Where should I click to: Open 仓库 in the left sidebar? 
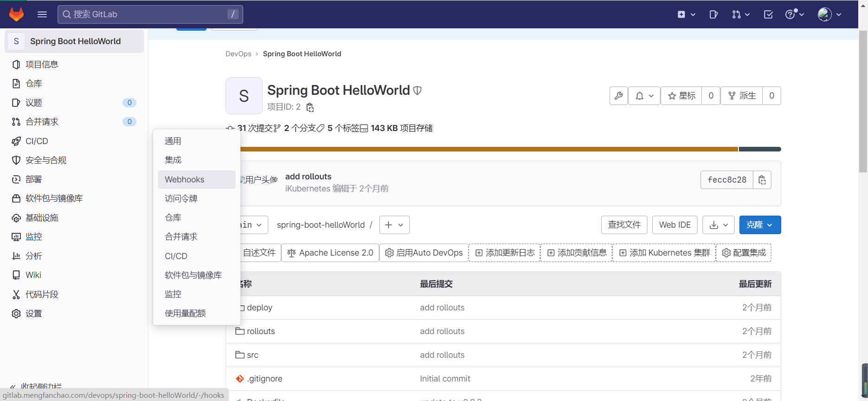(74, 84)
